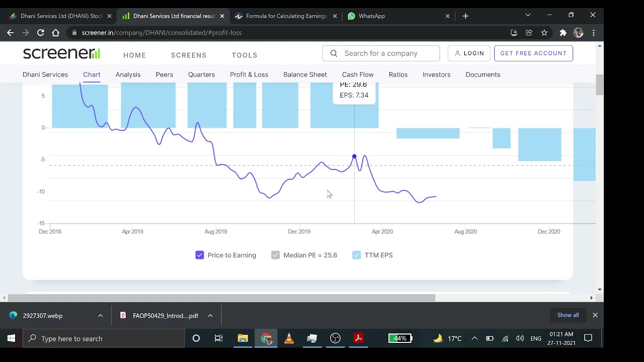The image size is (644, 362).
Task: Open Chrome three-dot menu
Action: (x=594, y=33)
